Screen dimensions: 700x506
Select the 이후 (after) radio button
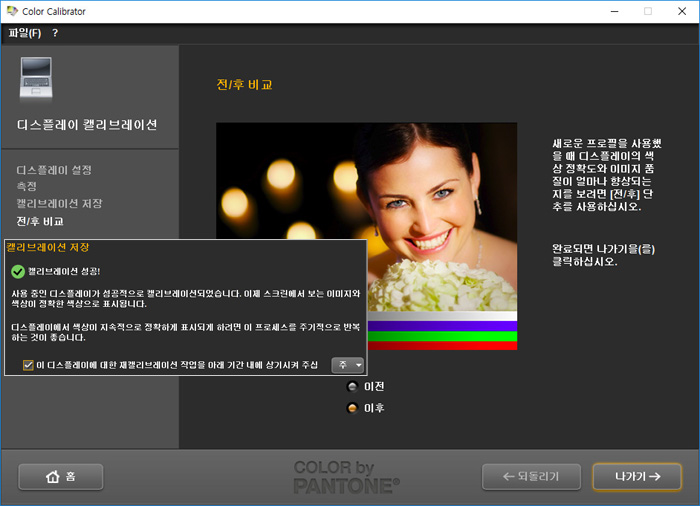[x=352, y=408]
